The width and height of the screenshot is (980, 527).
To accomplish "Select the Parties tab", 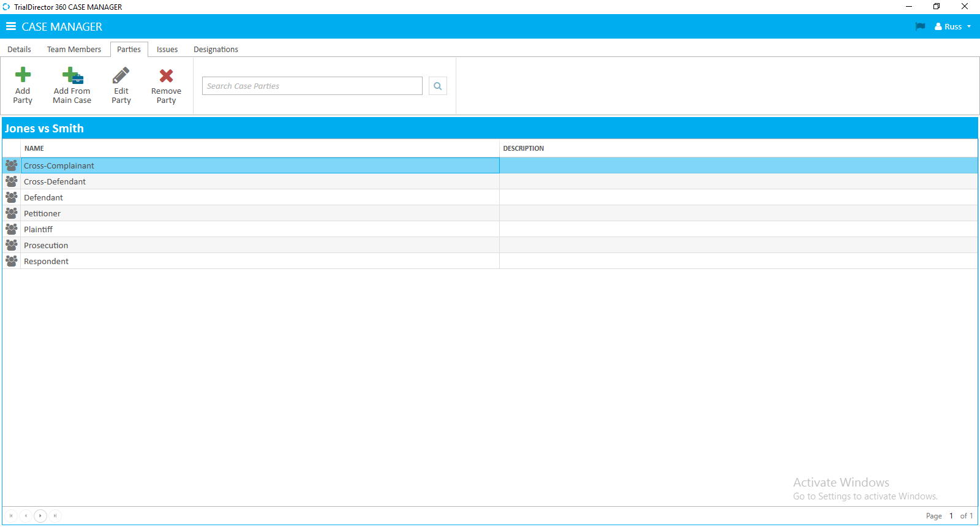I will tap(129, 49).
